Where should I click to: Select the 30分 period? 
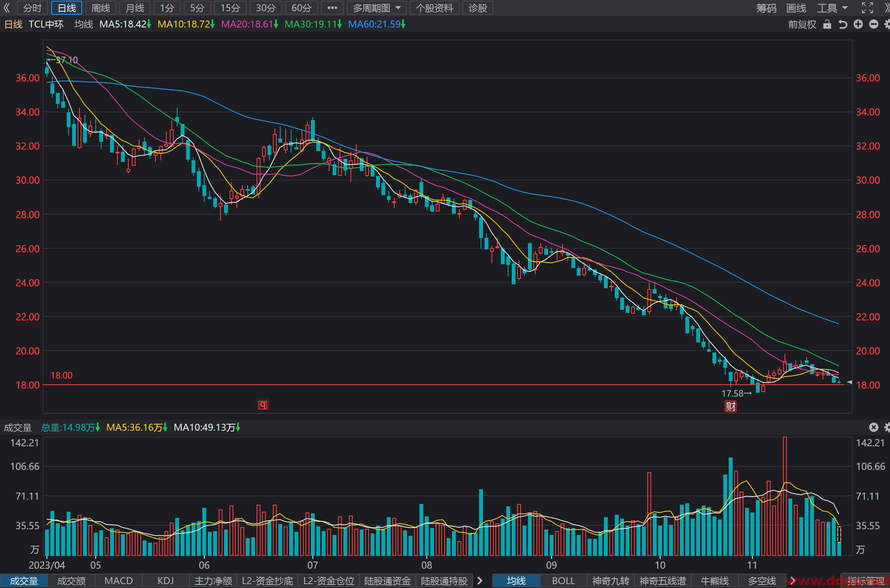[266, 8]
